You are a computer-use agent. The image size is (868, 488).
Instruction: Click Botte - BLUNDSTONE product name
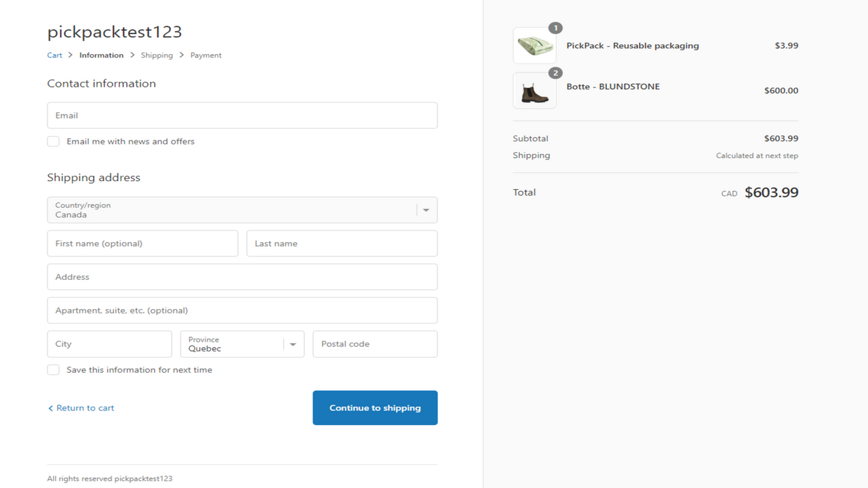pos(613,86)
